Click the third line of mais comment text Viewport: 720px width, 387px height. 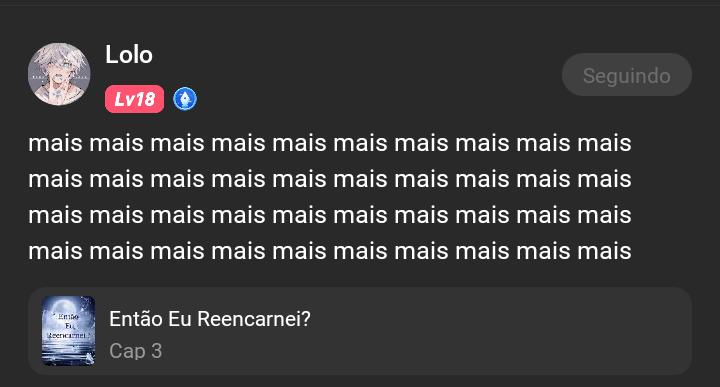click(330, 215)
